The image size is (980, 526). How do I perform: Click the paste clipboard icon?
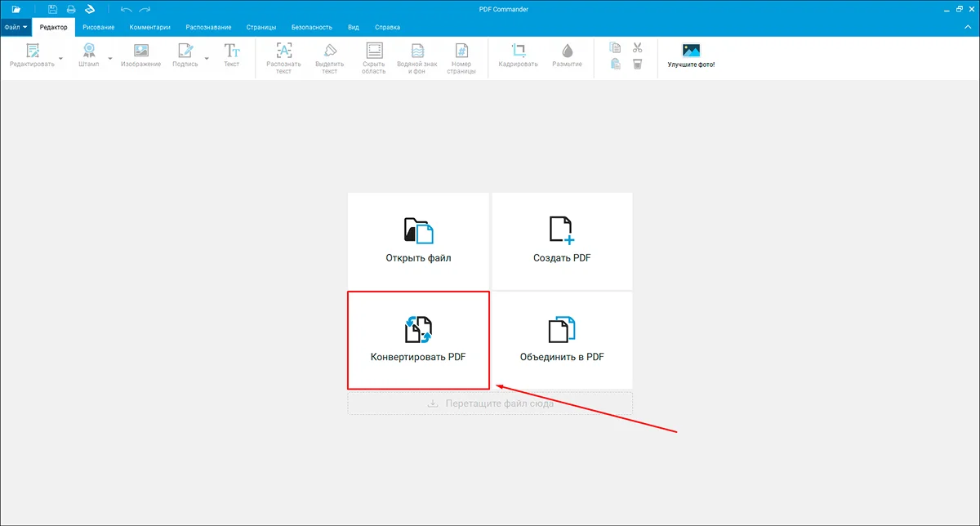point(616,64)
